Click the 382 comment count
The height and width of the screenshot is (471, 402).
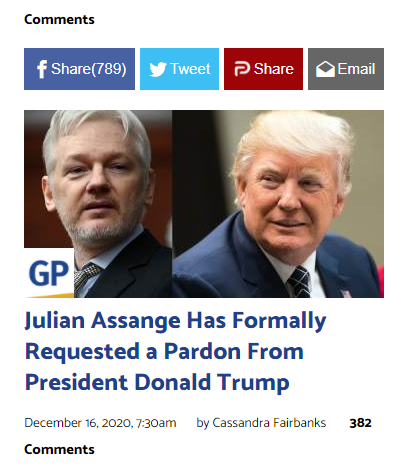[360, 423]
